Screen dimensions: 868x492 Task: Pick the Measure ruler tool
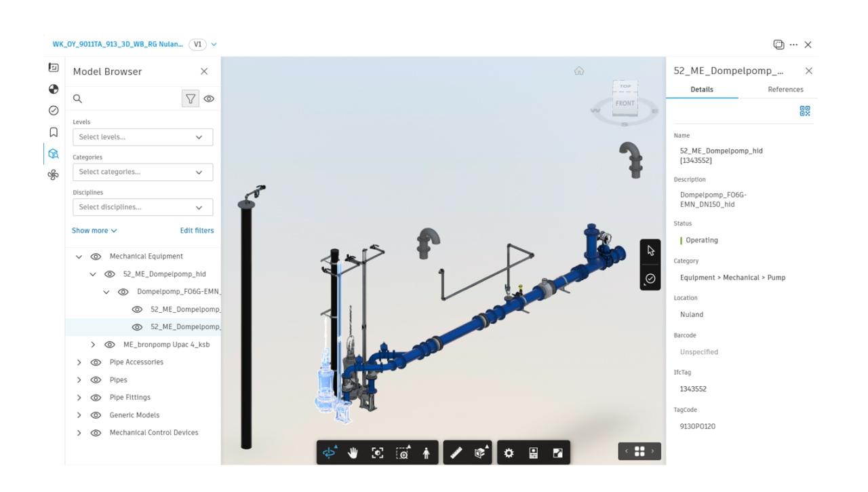[x=456, y=453]
